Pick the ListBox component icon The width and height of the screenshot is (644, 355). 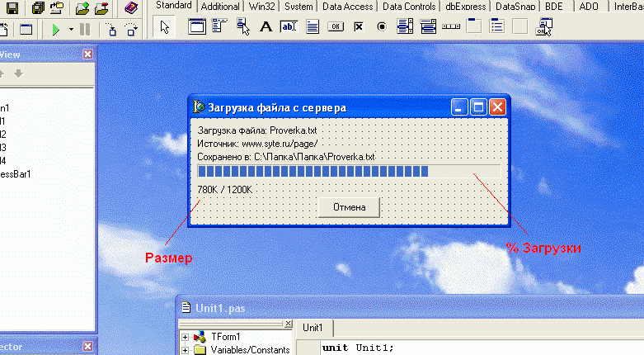[x=405, y=27]
